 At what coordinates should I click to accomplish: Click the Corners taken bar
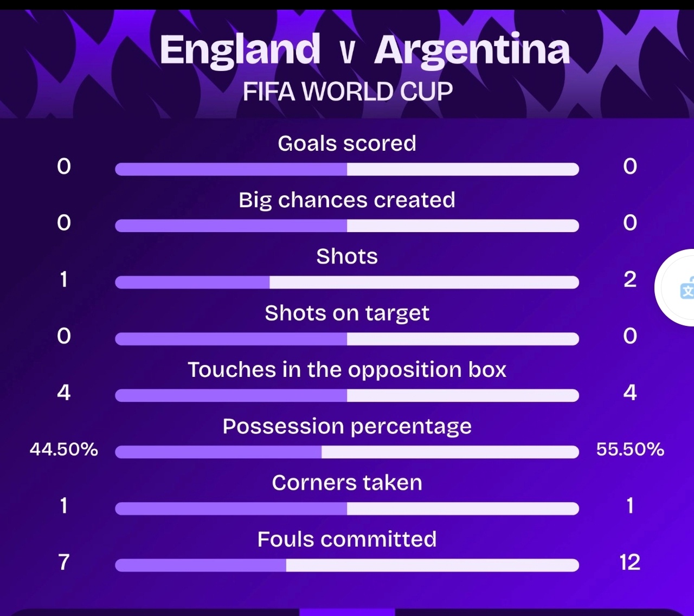[347, 508]
